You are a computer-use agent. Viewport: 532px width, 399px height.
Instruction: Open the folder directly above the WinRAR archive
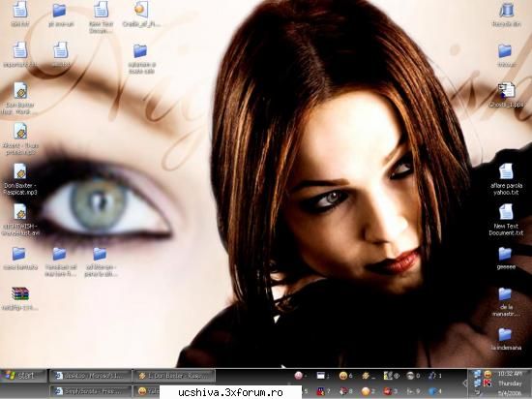(19, 254)
